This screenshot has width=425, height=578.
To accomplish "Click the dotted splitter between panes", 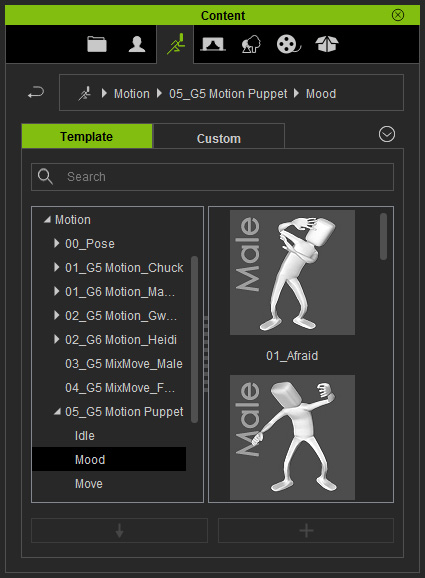I will point(206,354).
